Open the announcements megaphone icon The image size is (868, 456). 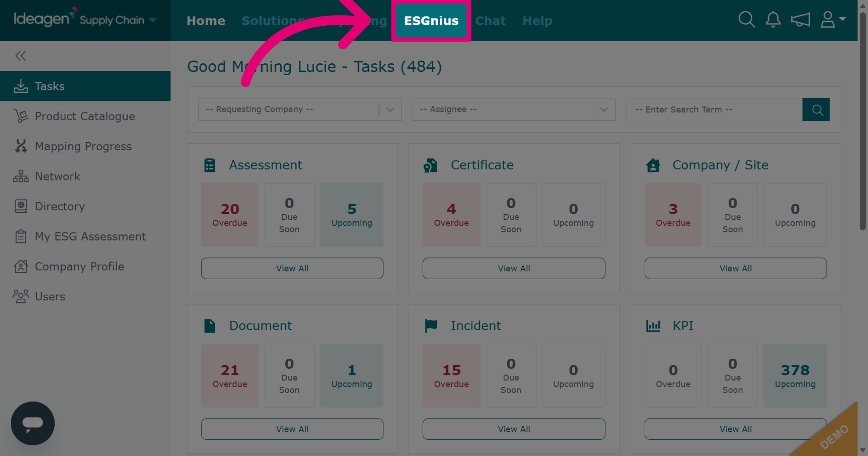click(x=800, y=20)
